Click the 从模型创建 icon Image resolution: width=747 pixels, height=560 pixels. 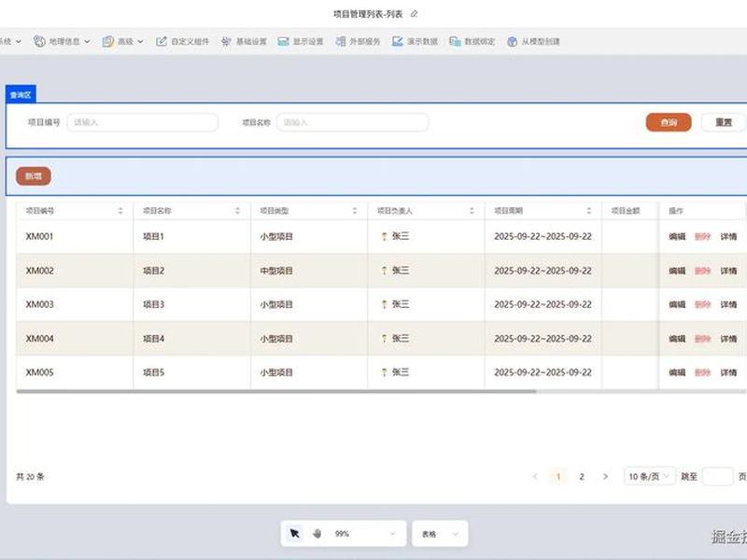512,41
